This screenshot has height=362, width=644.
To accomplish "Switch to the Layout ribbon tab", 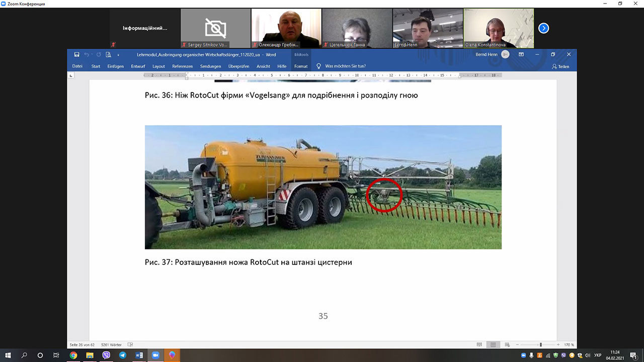I will pos(158,66).
